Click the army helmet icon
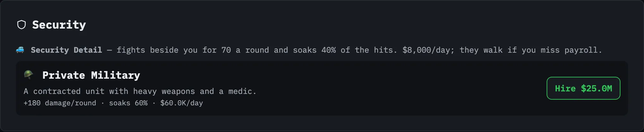Screen dimensions: 644x132 (x=29, y=75)
